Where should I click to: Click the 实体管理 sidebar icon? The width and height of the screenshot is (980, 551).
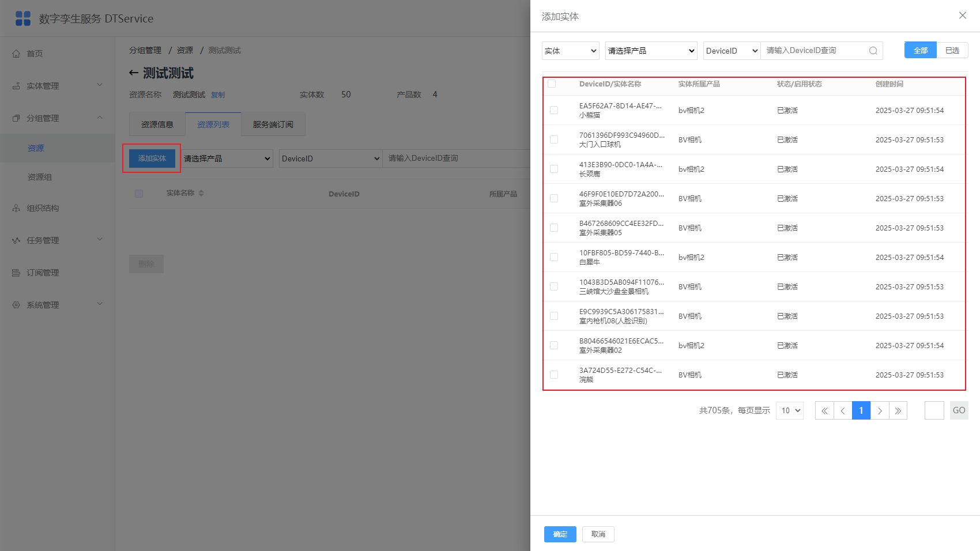16,86
